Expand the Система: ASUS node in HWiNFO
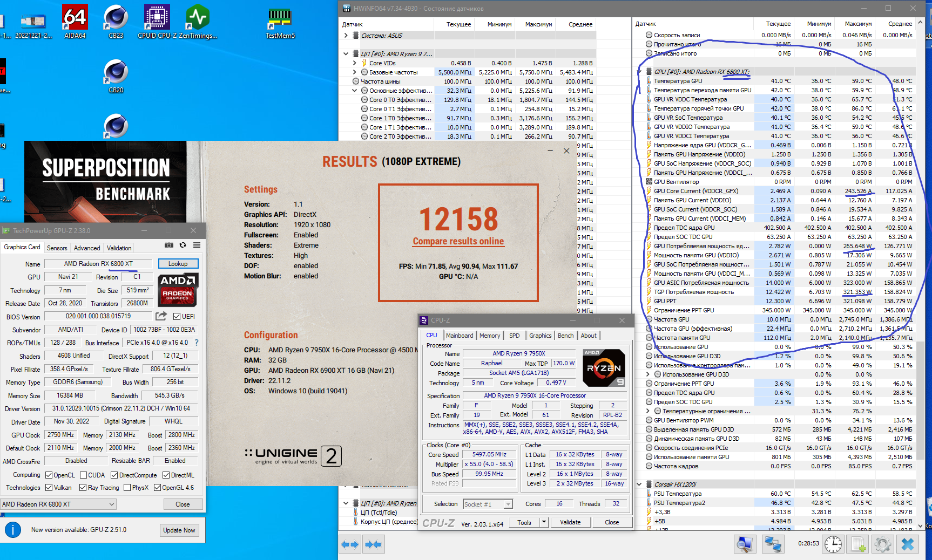 coord(346,36)
